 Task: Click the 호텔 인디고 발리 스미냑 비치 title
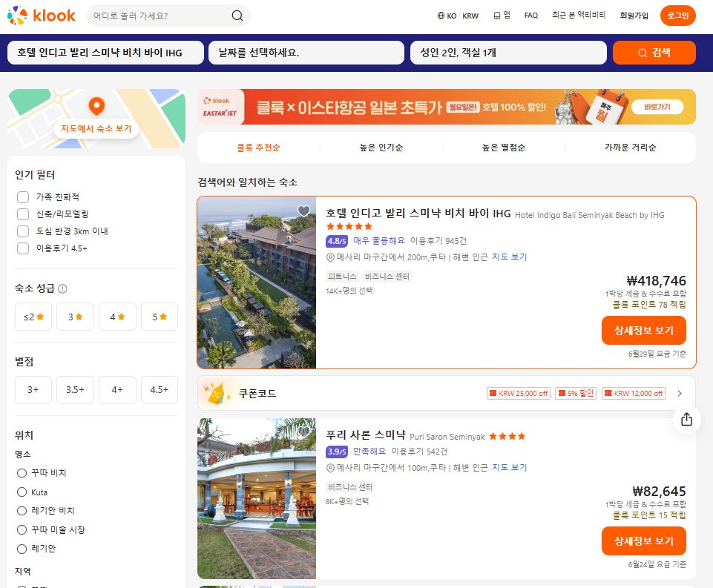[x=418, y=213]
